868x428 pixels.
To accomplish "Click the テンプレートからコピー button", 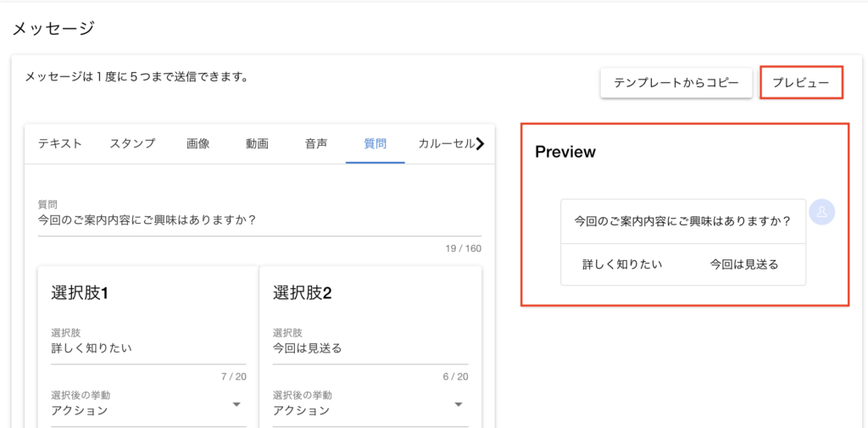I will [x=676, y=83].
